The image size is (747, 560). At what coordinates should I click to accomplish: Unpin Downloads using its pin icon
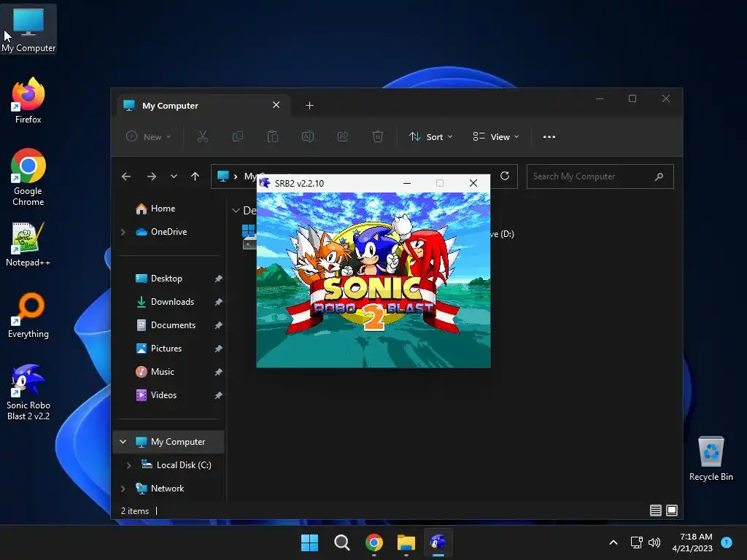[218, 302]
